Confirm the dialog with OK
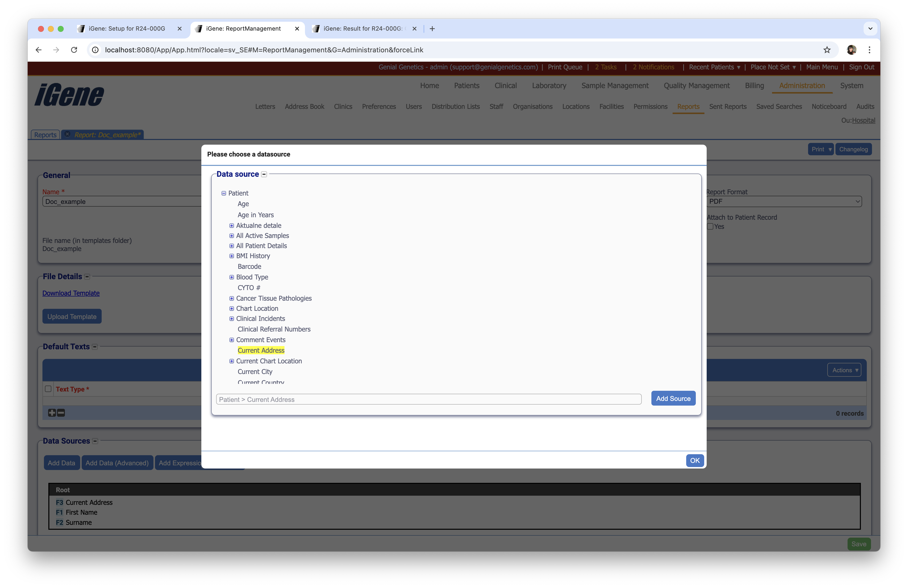 click(694, 461)
